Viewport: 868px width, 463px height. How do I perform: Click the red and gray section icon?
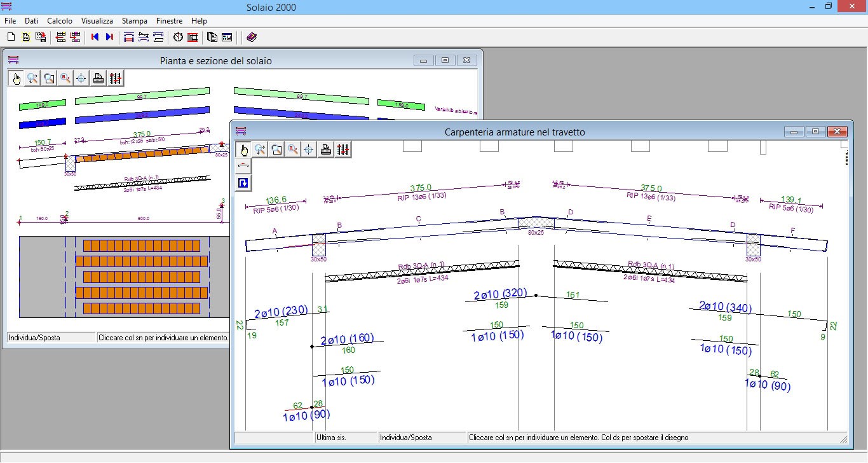pos(193,37)
